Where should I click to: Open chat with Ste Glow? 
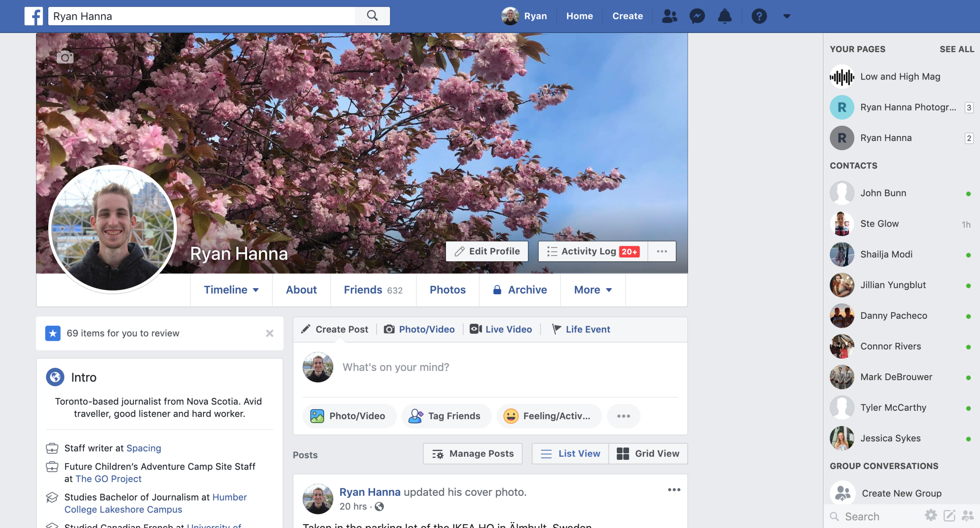[x=902, y=224]
